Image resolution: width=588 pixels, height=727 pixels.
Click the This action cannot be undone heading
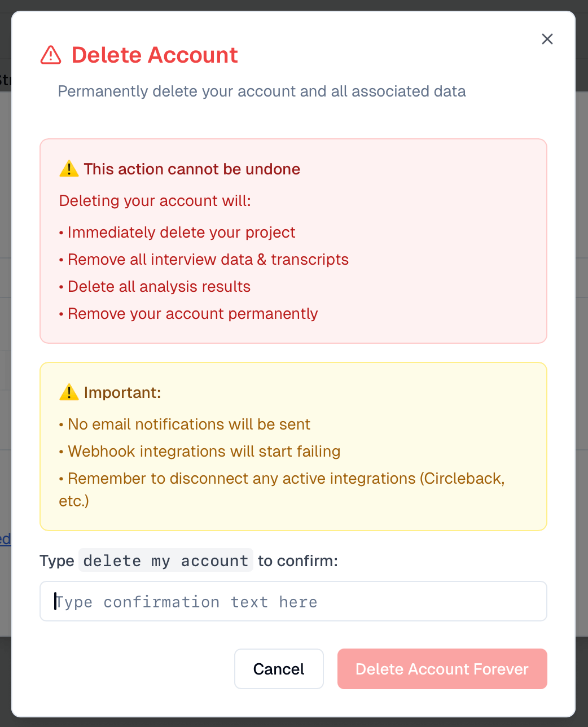[192, 169]
